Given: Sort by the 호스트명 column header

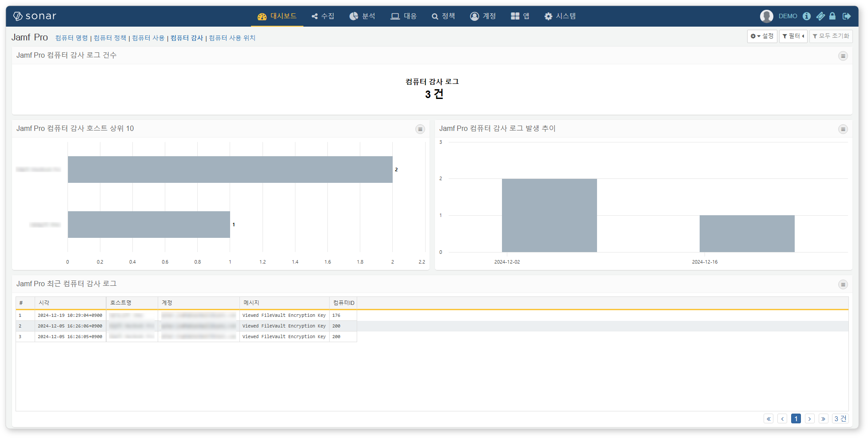Looking at the screenshot, I should [x=132, y=303].
